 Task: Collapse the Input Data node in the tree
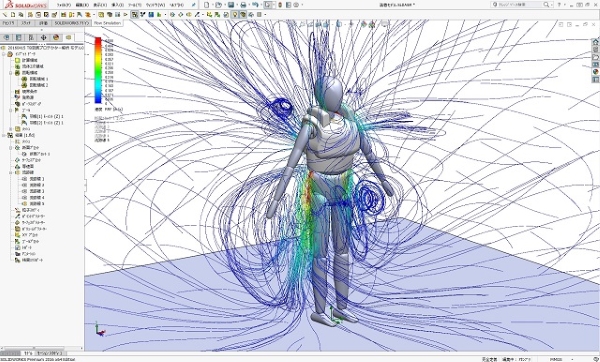coord(4,54)
